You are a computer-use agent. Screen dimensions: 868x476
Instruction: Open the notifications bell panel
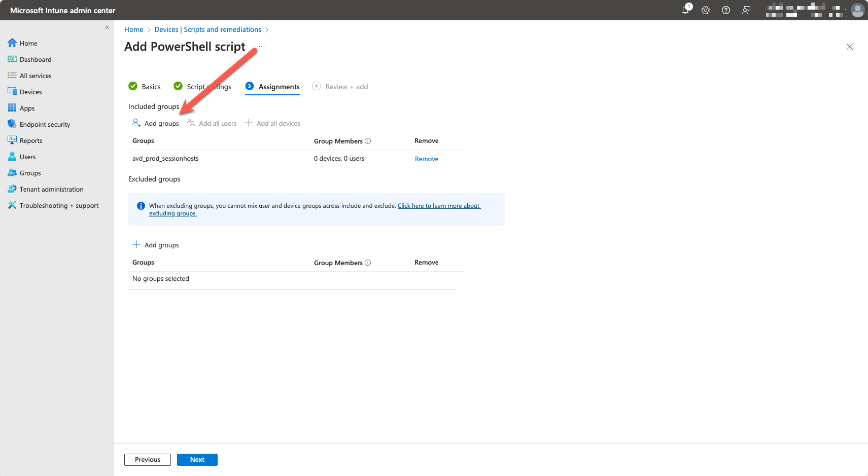coord(685,10)
